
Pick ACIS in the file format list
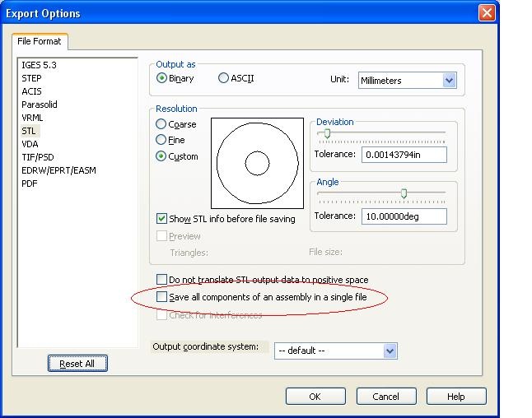click(x=31, y=91)
